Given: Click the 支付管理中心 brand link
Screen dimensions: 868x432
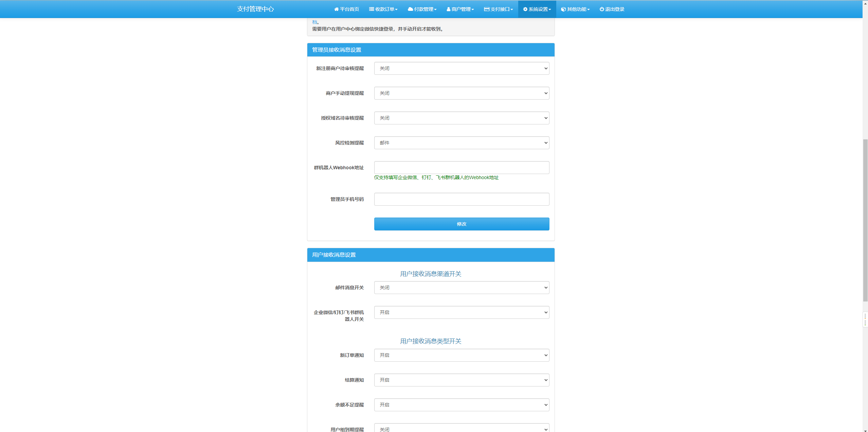Looking at the screenshot, I should (x=255, y=9).
